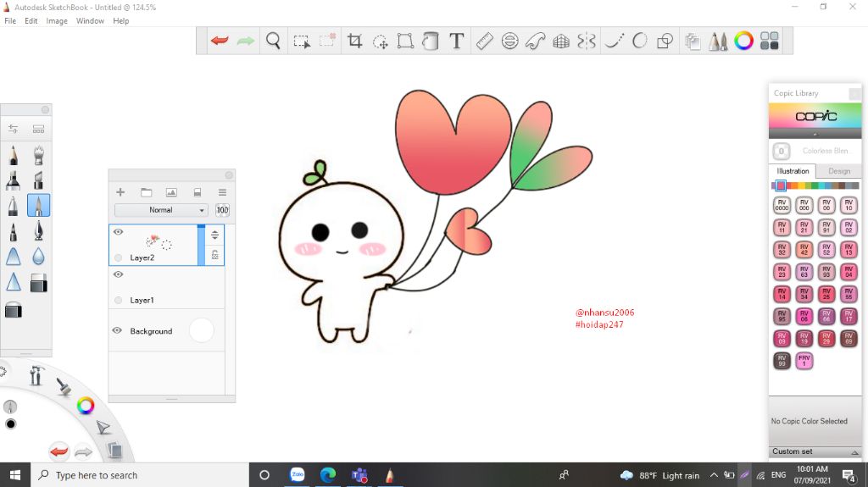Select the Transform tool
Image resolution: width=868 pixels, height=487 pixels.
click(405, 41)
